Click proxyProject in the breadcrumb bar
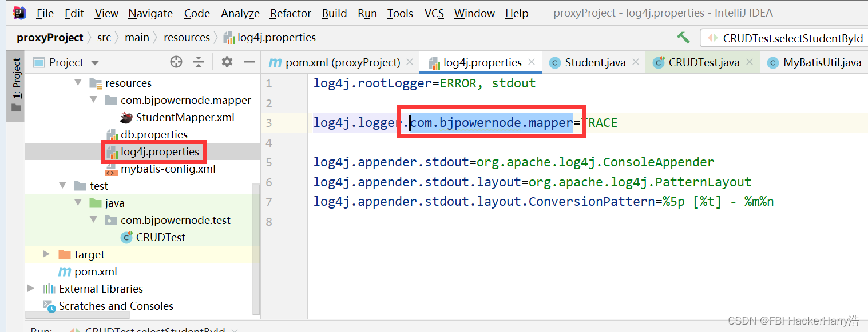Image resolution: width=868 pixels, height=332 pixels. (50, 38)
